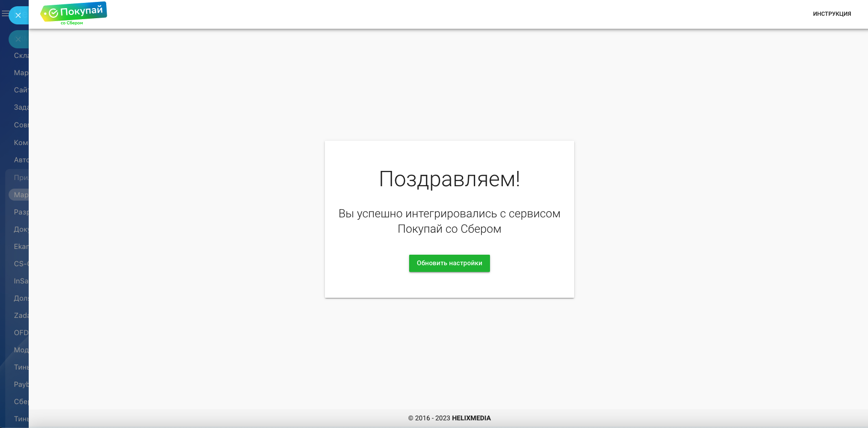Open the sidebar item starting with OFD
This screenshot has width=868, height=428.
tap(21, 333)
